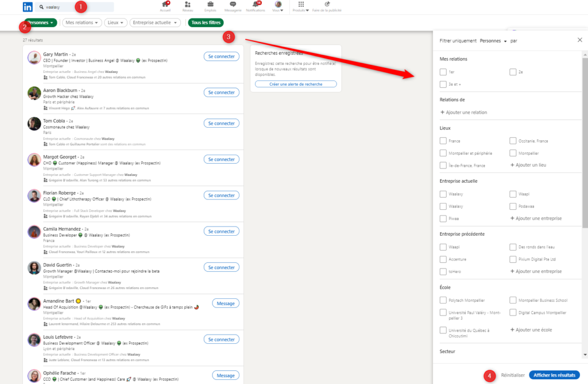Expand the Lieux filter dropdown

tap(115, 22)
